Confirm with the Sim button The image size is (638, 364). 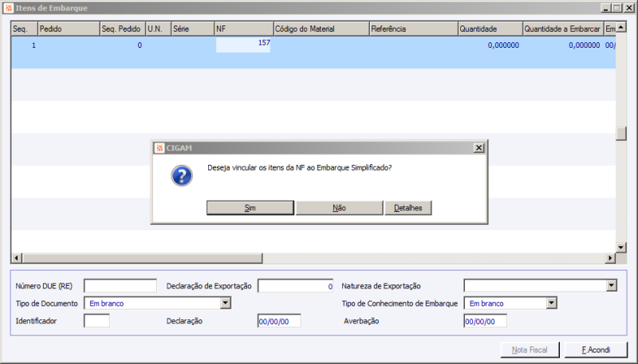click(x=250, y=208)
